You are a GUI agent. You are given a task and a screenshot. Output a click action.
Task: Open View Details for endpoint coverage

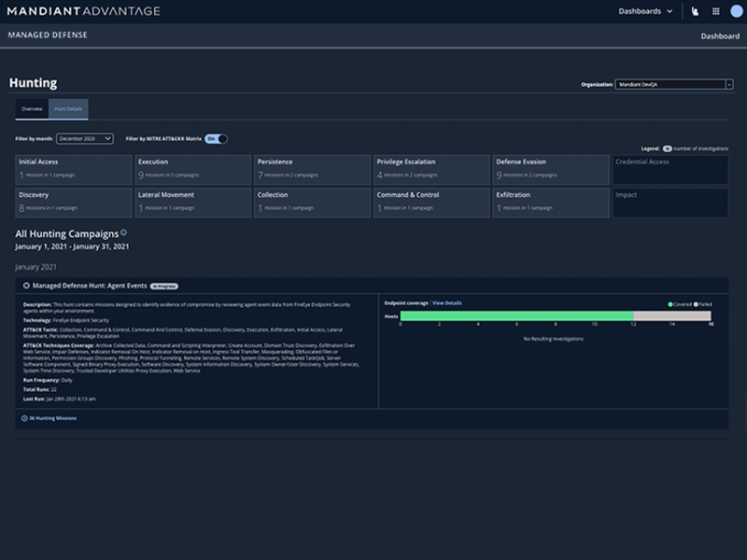[x=447, y=302]
